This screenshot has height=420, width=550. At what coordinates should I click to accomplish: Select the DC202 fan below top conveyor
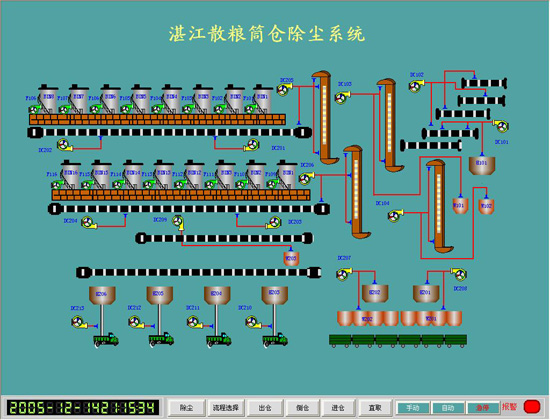(x=65, y=145)
